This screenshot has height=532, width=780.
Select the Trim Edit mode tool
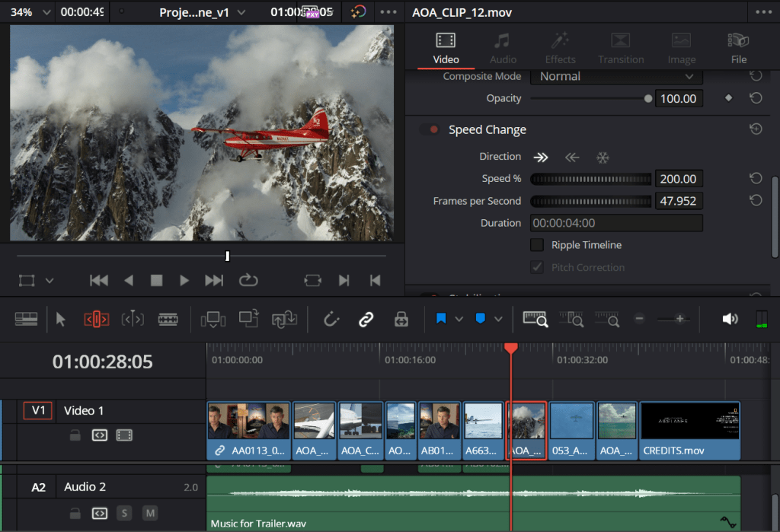(96, 320)
